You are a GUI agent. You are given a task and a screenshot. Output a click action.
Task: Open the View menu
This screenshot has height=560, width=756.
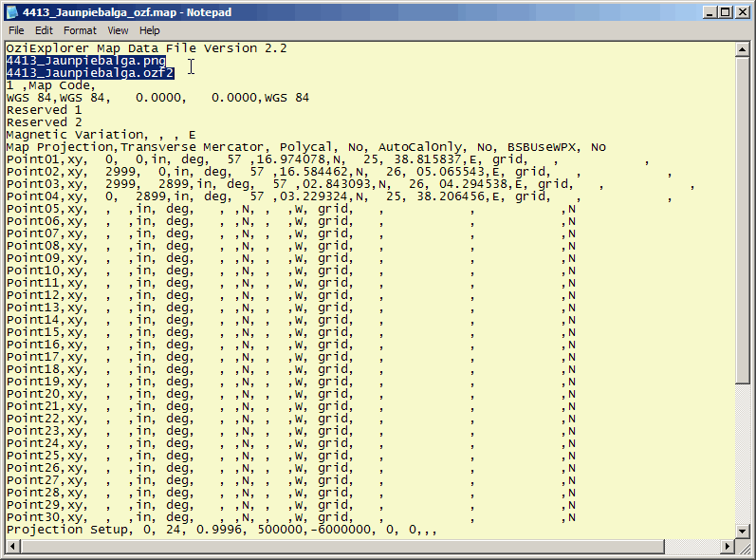click(x=118, y=30)
